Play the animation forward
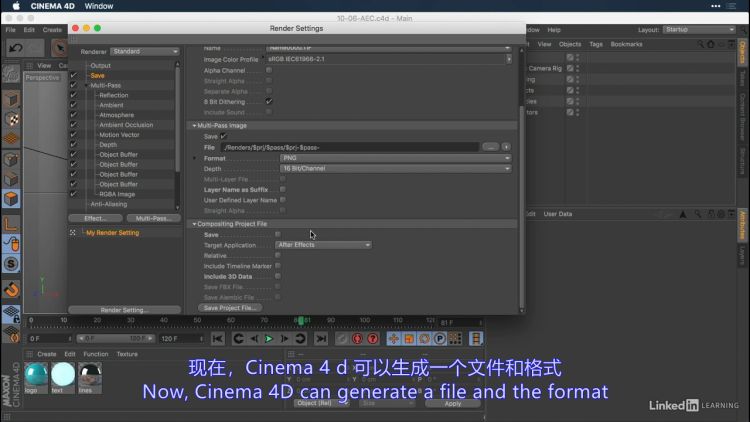750x422 pixels. [269, 339]
